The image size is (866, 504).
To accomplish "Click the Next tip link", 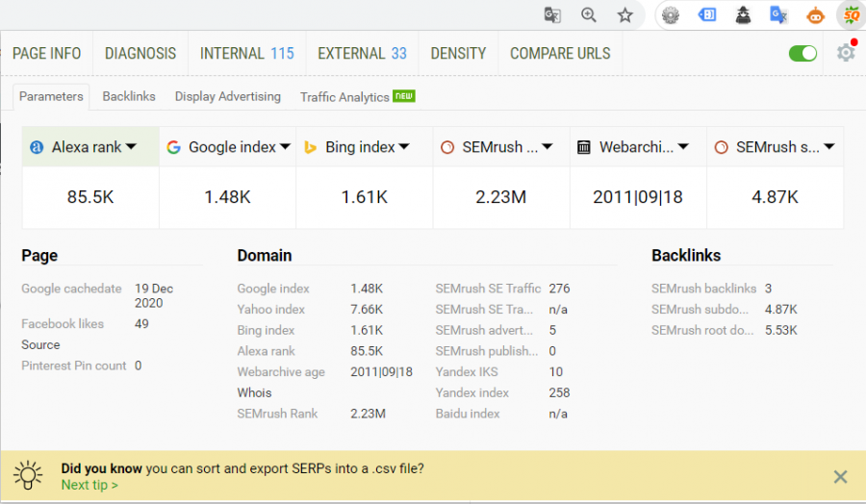I will [x=89, y=485].
